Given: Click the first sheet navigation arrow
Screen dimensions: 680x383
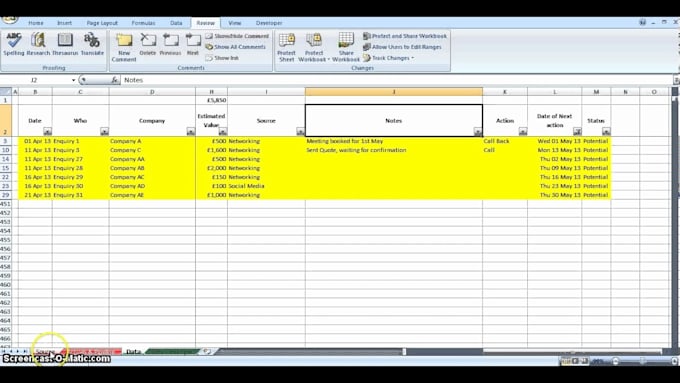Looking at the screenshot, I should [x=4, y=351].
